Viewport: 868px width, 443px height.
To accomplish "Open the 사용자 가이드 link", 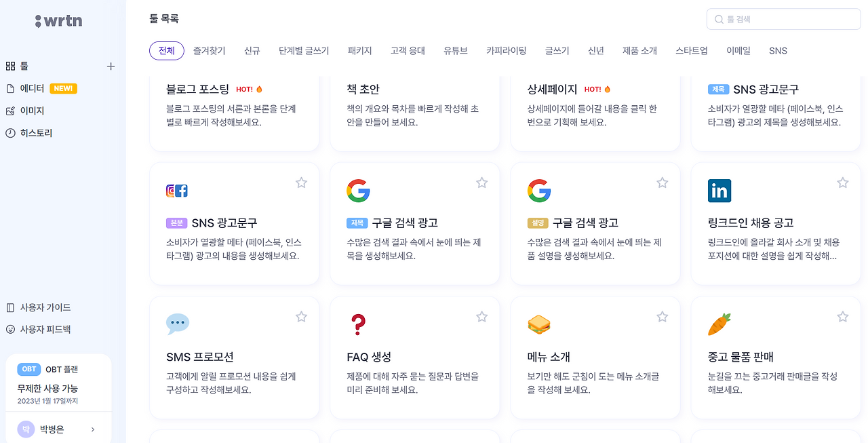I will pos(39,307).
